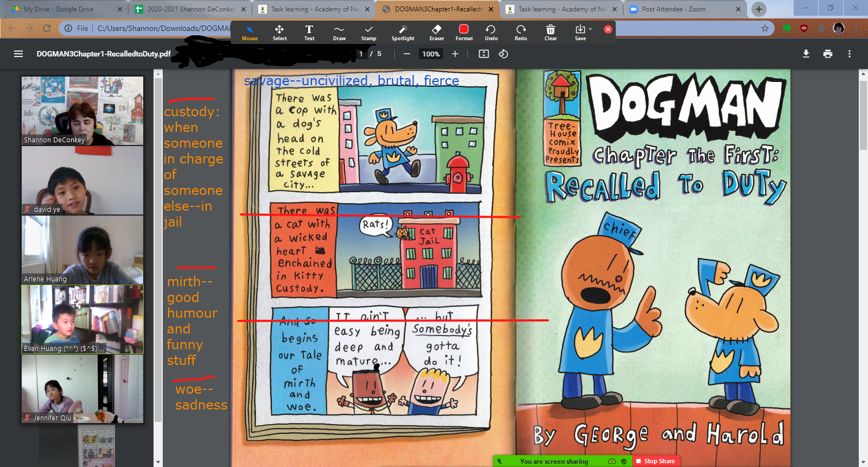Close the Post Attendee - Zoom tab
Screen dimensions: 868x467
738,9
